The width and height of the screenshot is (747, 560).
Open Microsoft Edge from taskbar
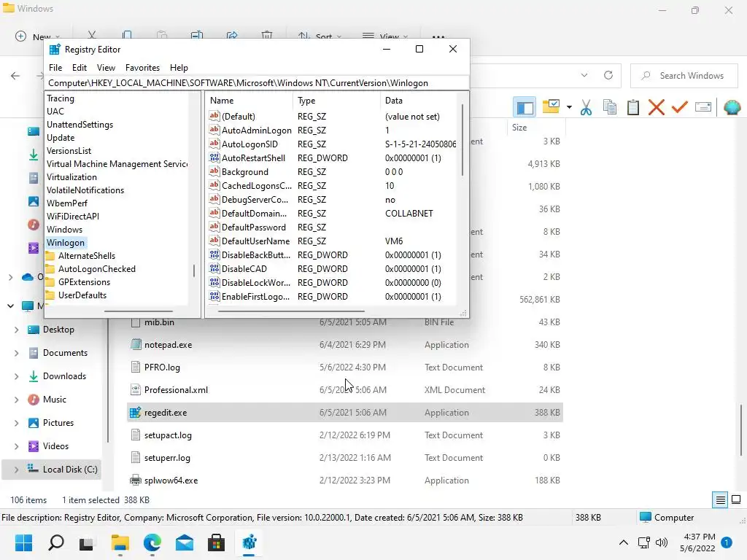point(152,542)
